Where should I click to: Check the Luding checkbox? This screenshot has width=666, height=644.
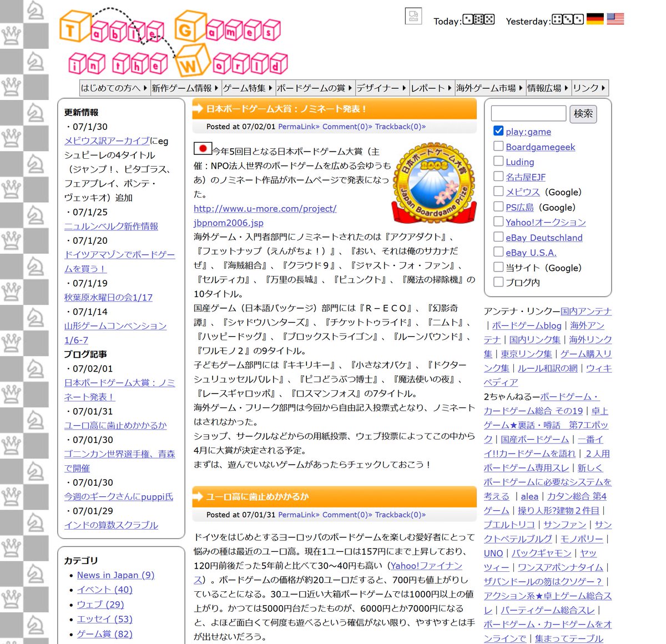click(x=498, y=161)
